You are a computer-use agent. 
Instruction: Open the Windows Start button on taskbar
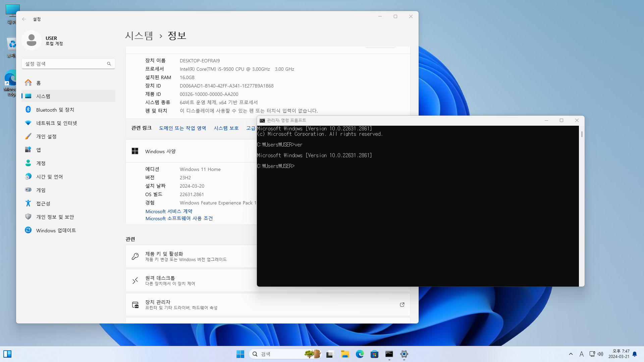click(x=240, y=354)
